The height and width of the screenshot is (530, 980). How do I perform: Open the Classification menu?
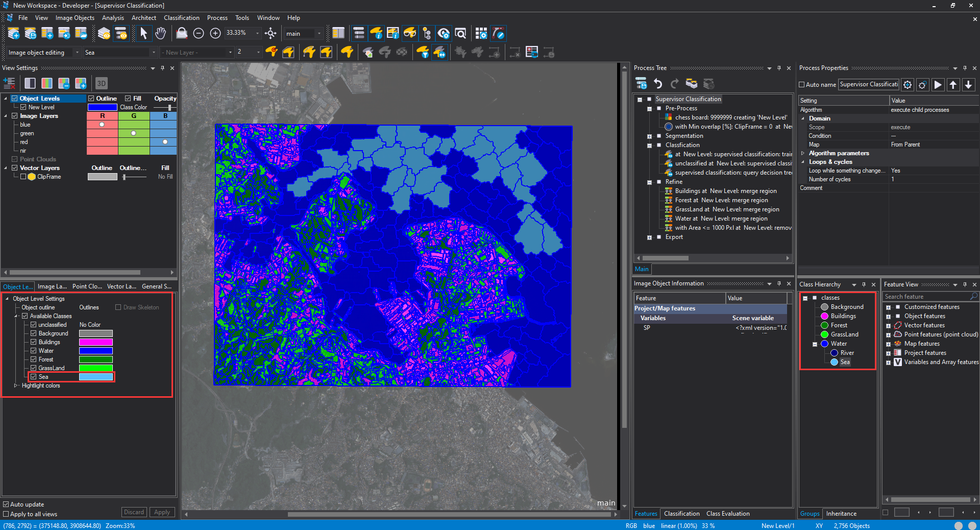(181, 18)
